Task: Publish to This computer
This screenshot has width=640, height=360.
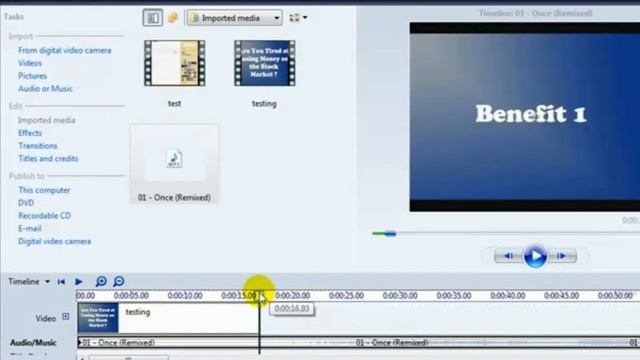Action: point(44,190)
